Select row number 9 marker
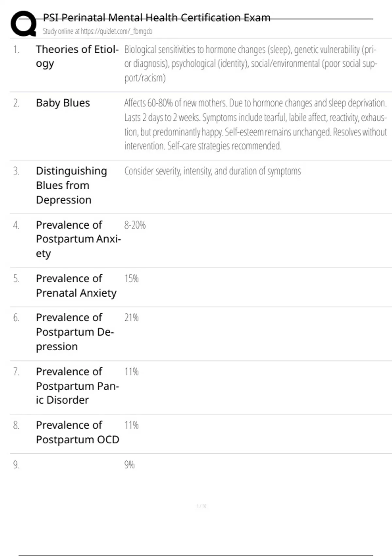Screen dimensions: 392x556 [16, 465]
